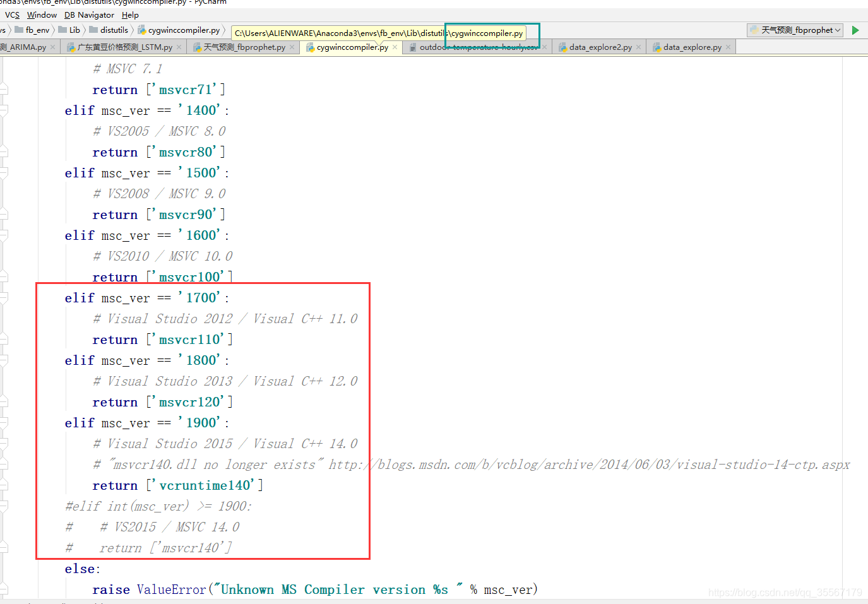This screenshot has width=868, height=604.
Task: Open the 天气预测_fbprophet run configuration dropdown
Action: [795, 30]
